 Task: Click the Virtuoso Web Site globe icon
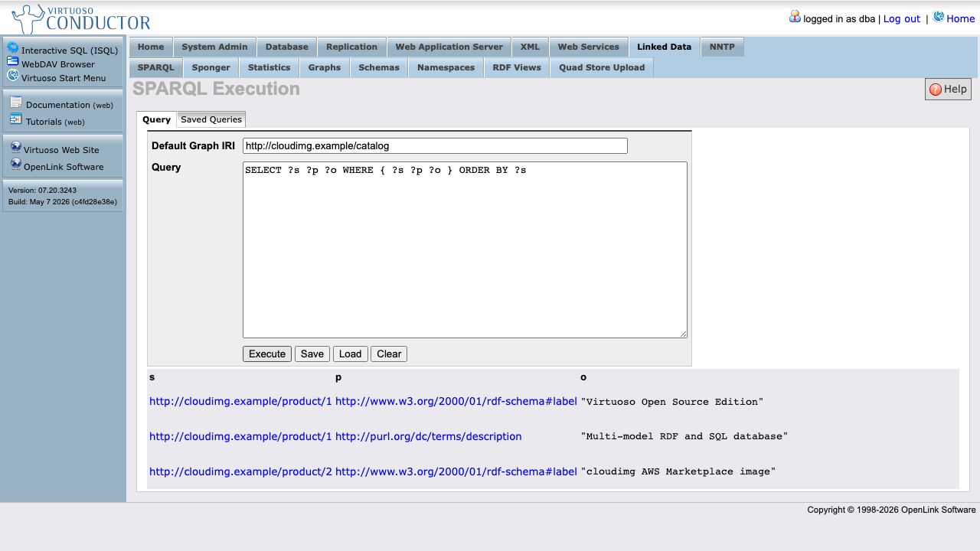(16, 148)
